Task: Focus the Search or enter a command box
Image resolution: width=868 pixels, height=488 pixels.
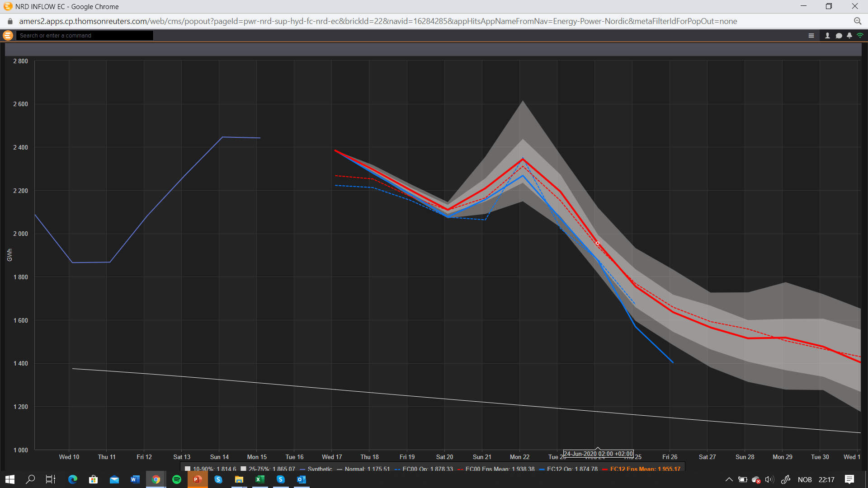Action: click(x=85, y=36)
